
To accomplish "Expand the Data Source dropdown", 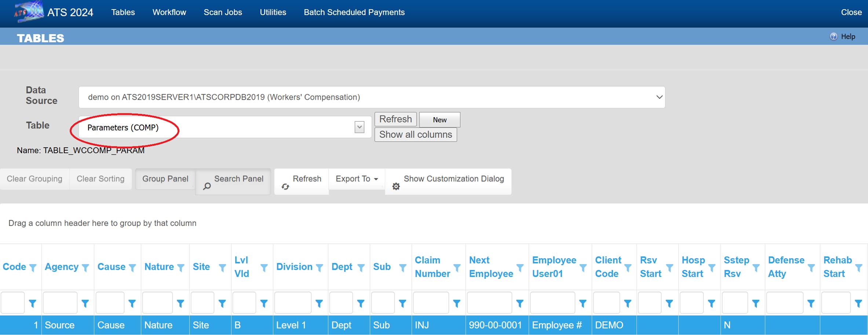I will tap(659, 97).
